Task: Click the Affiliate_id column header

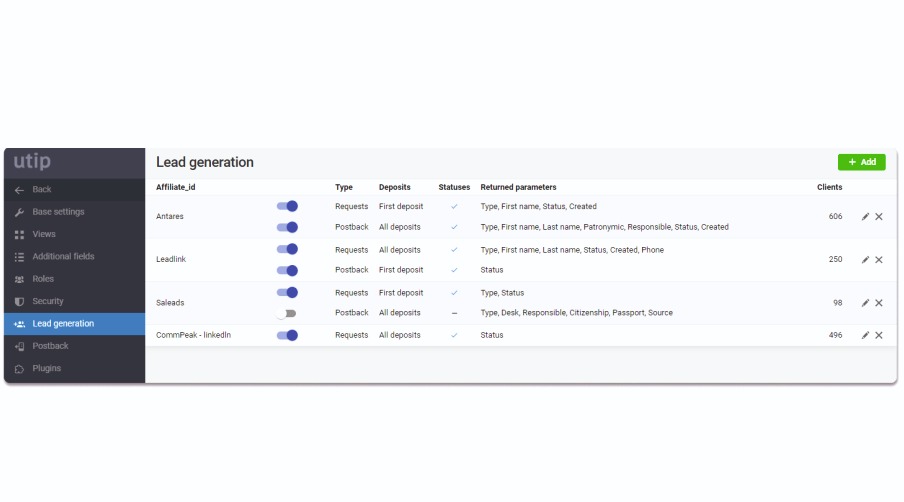Action: point(177,187)
